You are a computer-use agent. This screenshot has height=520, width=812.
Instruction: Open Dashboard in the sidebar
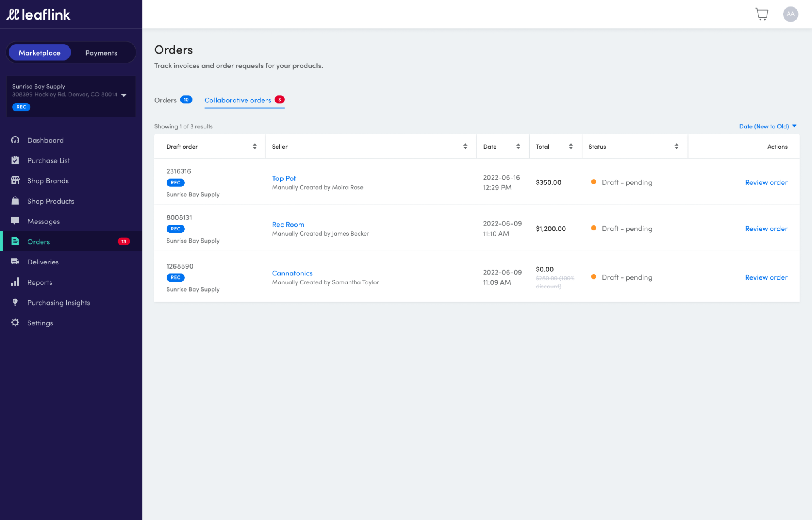45,140
